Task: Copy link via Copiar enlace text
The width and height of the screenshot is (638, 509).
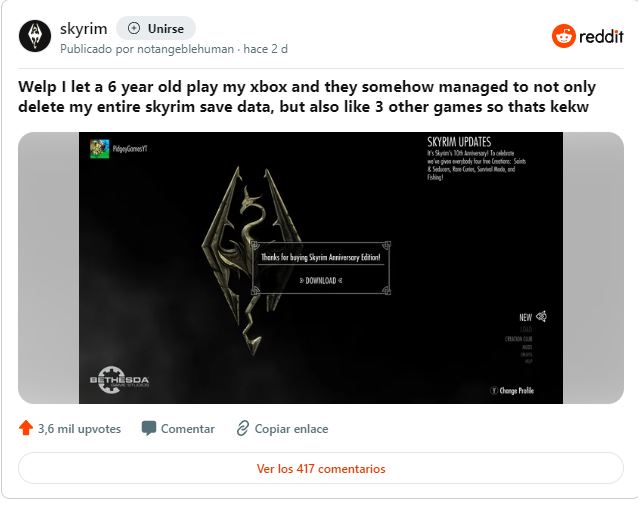Action: click(291, 429)
